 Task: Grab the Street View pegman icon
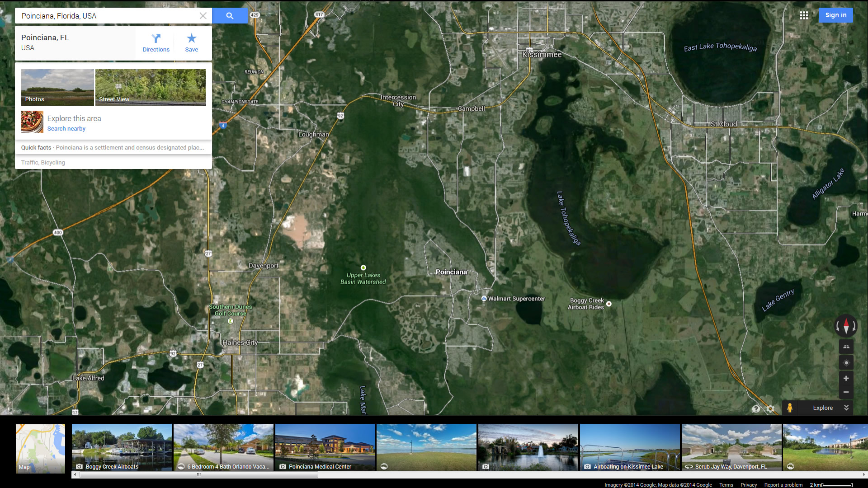pos(790,408)
